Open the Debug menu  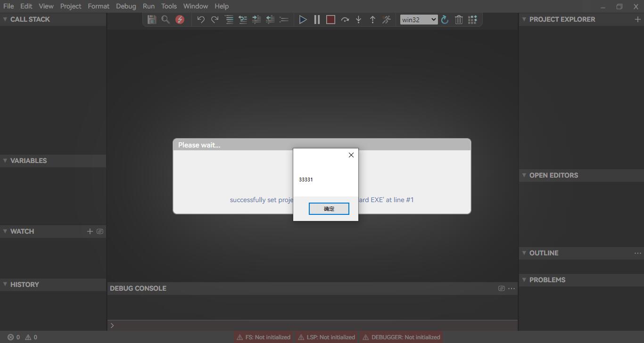point(126,6)
